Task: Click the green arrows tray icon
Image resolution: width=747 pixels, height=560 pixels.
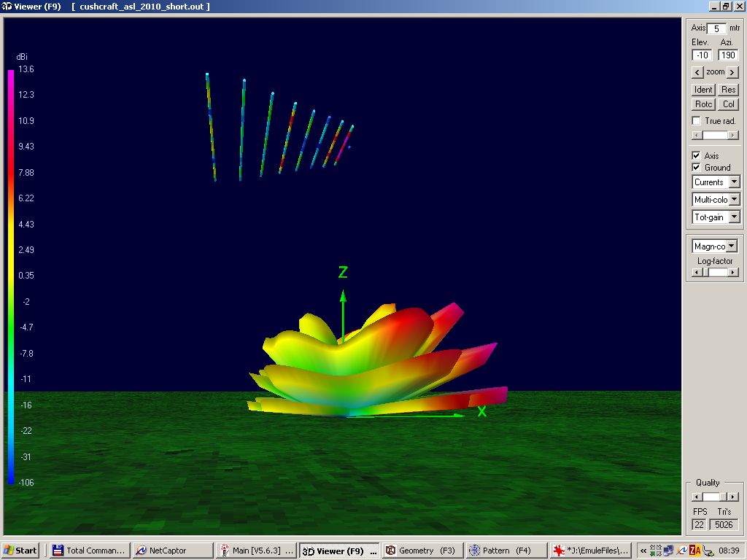Action: (x=656, y=551)
